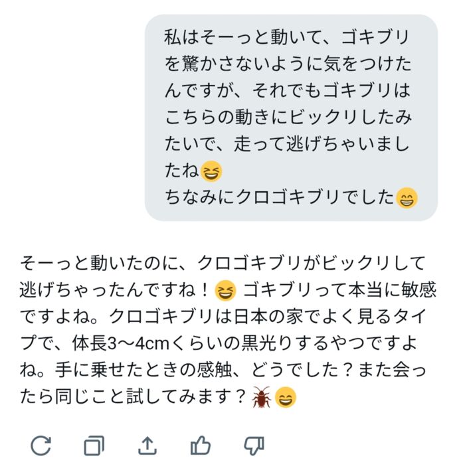Copy the assistant's reply
The height and width of the screenshot is (476, 457).
pyautogui.click(x=94, y=446)
